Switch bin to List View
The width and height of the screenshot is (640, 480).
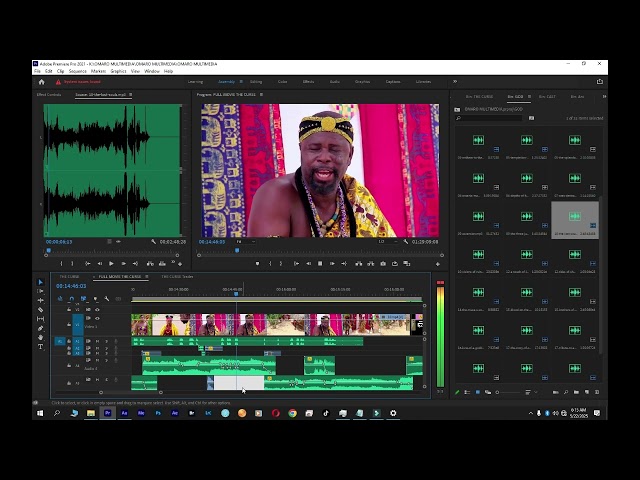pyautogui.click(x=467, y=392)
